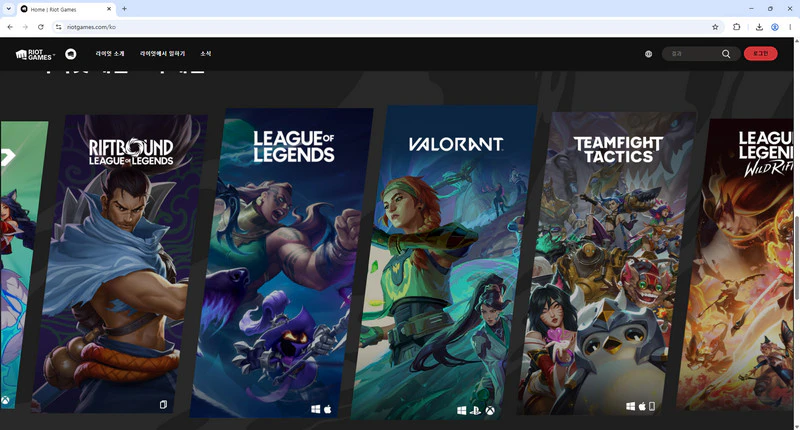Click the Riot Games fist logo
Image resolution: width=800 pixels, height=430 pixels.
pyautogui.click(x=34, y=54)
